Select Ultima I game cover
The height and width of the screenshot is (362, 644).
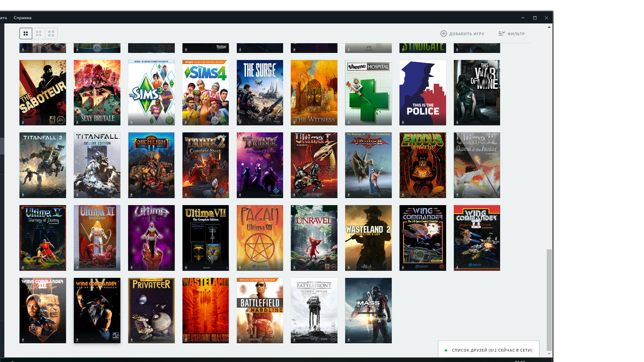pyautogui.click(x=314, y=165)
